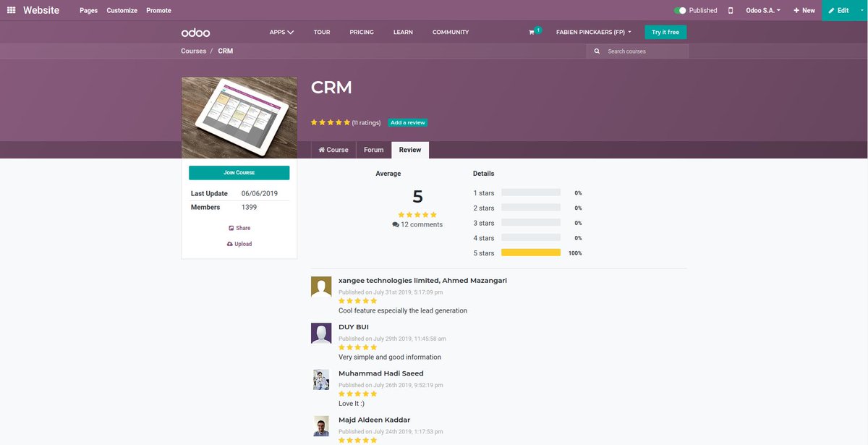This screenshot has height=445, width=868.
Task: Open the Promote menu
Action: (158, 10)
